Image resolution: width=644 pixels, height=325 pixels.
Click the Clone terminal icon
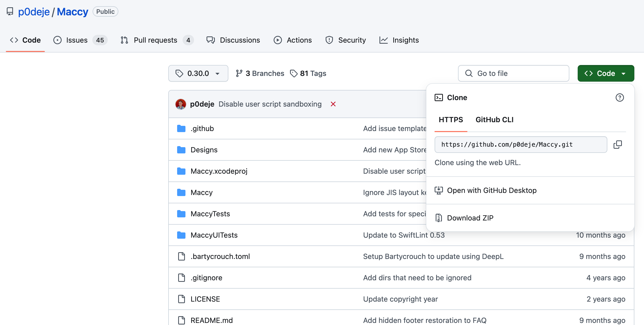(x=439, y=97)
